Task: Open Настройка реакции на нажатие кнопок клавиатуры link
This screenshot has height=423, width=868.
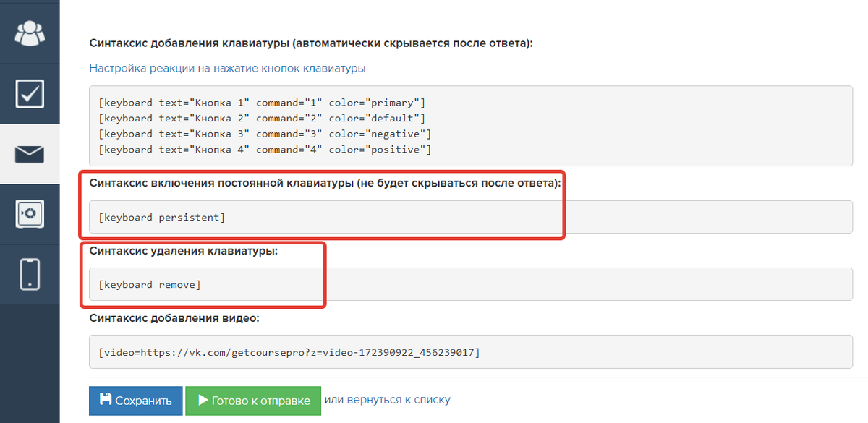Action: (x=227, y=68)
